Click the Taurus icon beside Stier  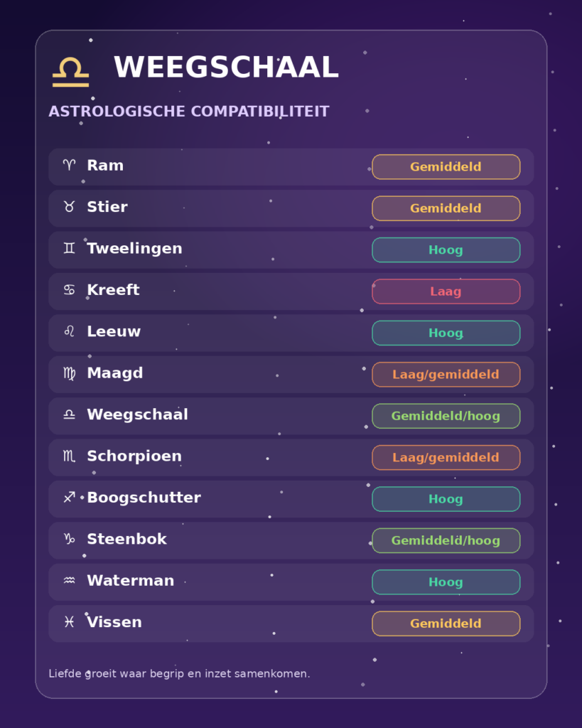[x=69, y=207]
